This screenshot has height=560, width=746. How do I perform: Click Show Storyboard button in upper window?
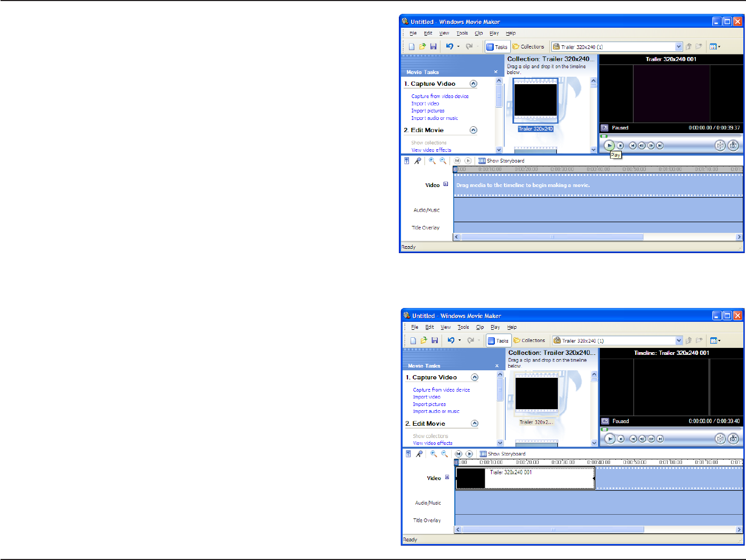pos(501,161)
